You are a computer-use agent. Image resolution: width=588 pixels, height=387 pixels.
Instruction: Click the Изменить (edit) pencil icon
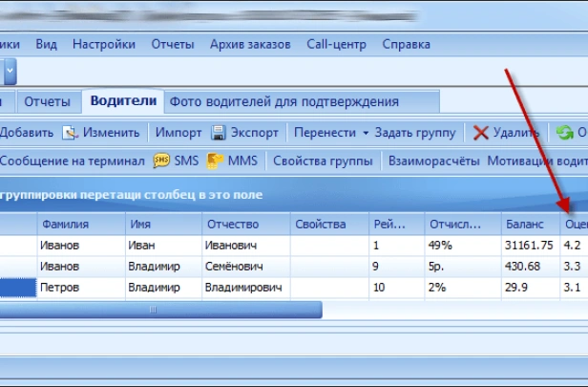pyautogui.click(x=70, y=133)
